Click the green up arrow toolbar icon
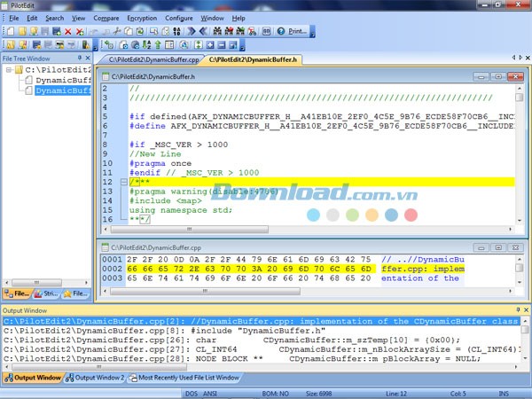 (x=156, y=44)
